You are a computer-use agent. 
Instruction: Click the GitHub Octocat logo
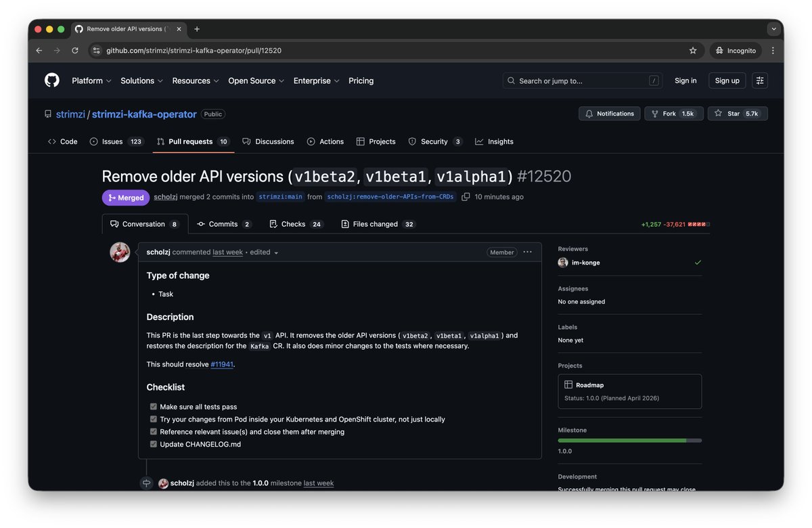point(52,81)
